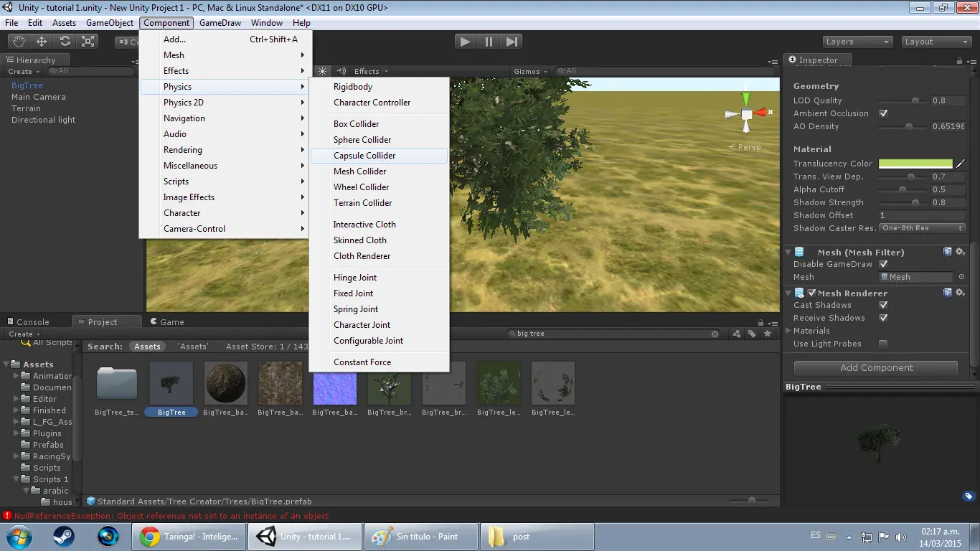This screenshot has width=980, height=551.
Task: Open Paint window from taskbar
Action: (421, 537)
